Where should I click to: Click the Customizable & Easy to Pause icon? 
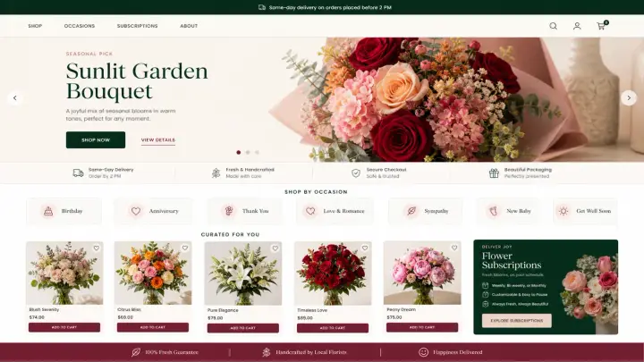point(485,295)
